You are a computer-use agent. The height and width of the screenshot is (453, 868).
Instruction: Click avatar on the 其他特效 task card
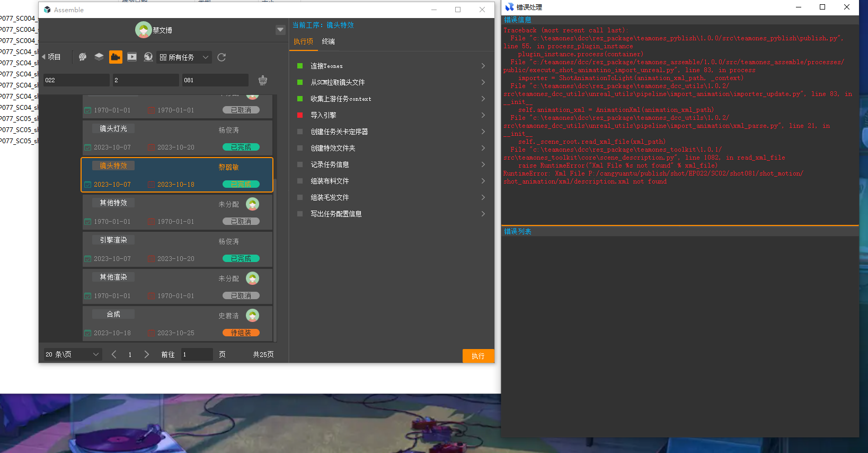[253, 204]
